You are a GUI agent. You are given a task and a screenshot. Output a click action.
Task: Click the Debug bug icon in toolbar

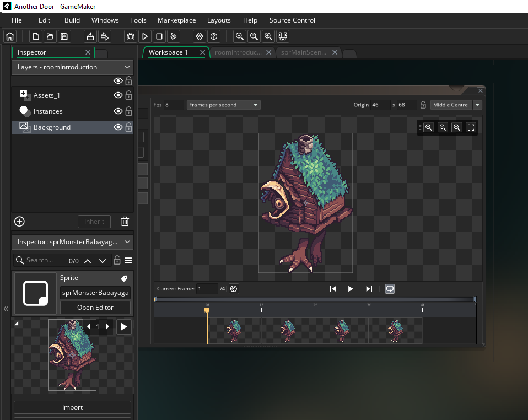[131, 36]
